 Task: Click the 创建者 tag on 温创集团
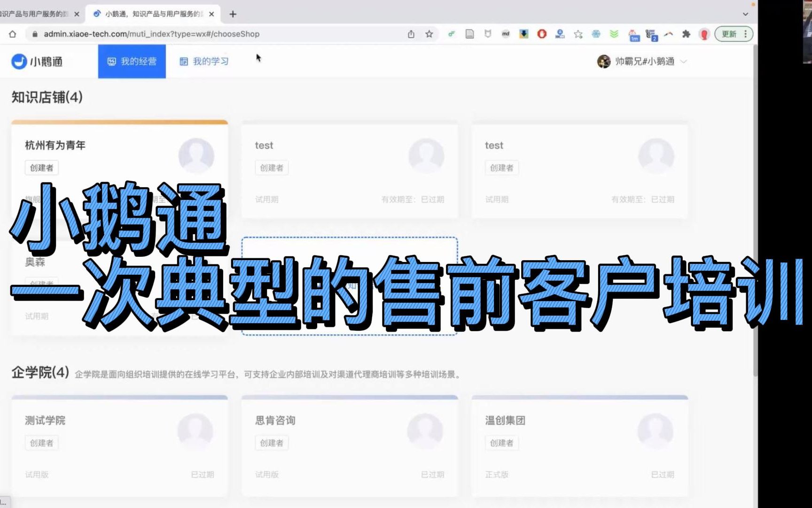click(502, 443)
